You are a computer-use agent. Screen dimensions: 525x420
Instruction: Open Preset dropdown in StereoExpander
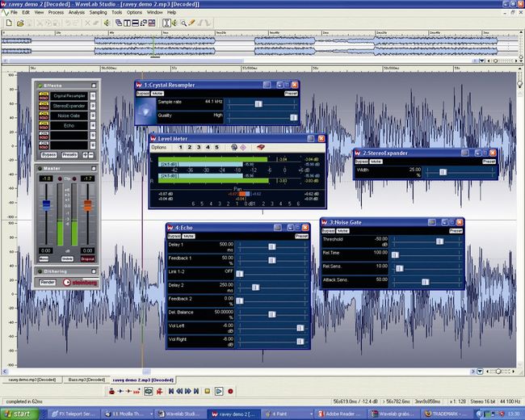488,162
